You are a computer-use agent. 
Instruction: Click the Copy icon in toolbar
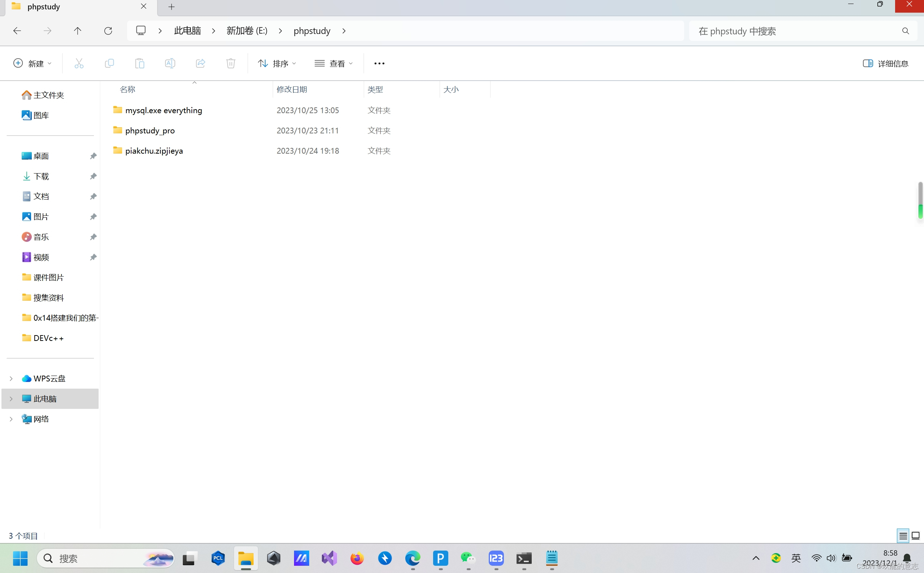tap(109, 63)
